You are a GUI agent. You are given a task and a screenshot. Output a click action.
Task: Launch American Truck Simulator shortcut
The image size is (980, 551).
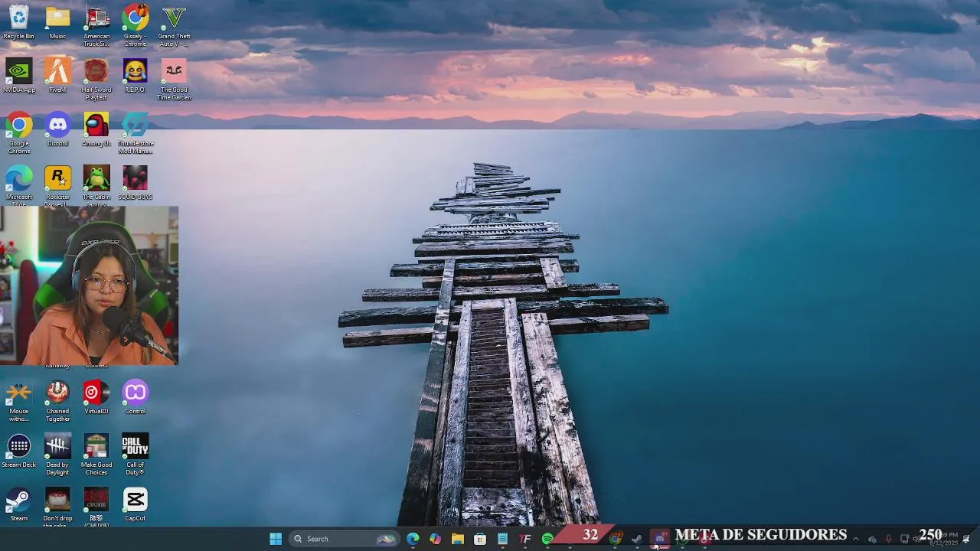96,27
